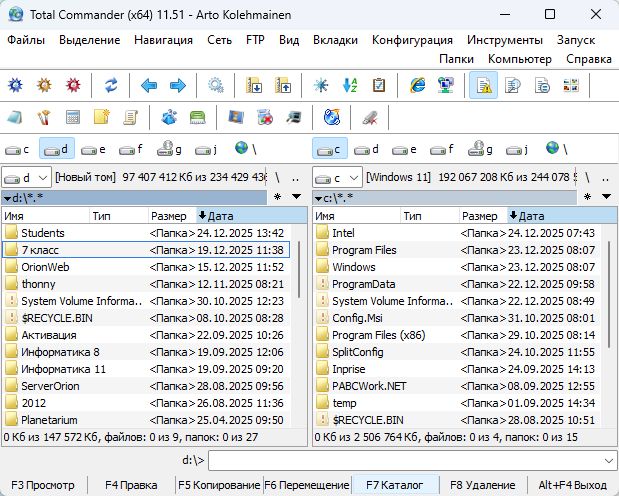This screenshot has width=619, height=496.
Task: Click the blue forward arrow icon
Action: [177, 86]
